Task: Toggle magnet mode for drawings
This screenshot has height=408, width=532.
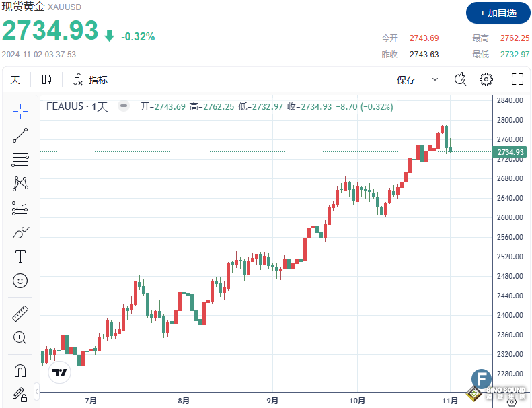Action: point(20,371)
